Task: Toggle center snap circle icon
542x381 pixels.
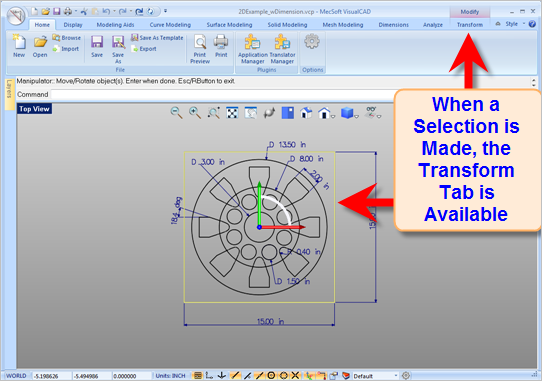Action: [x=271, y=375]
